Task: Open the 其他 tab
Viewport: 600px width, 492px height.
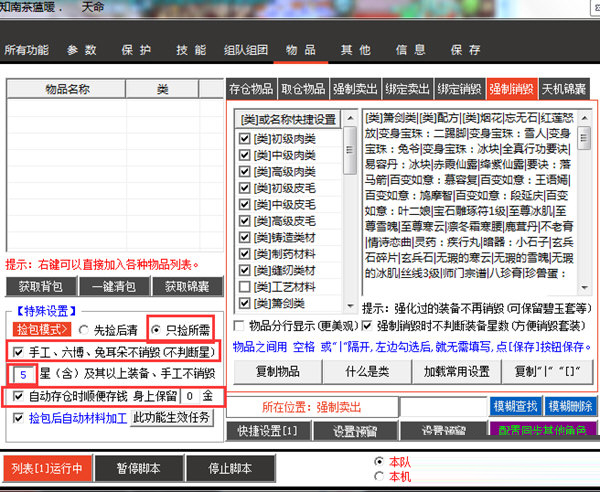Action: pyautogui.click(x=355, y=50)
